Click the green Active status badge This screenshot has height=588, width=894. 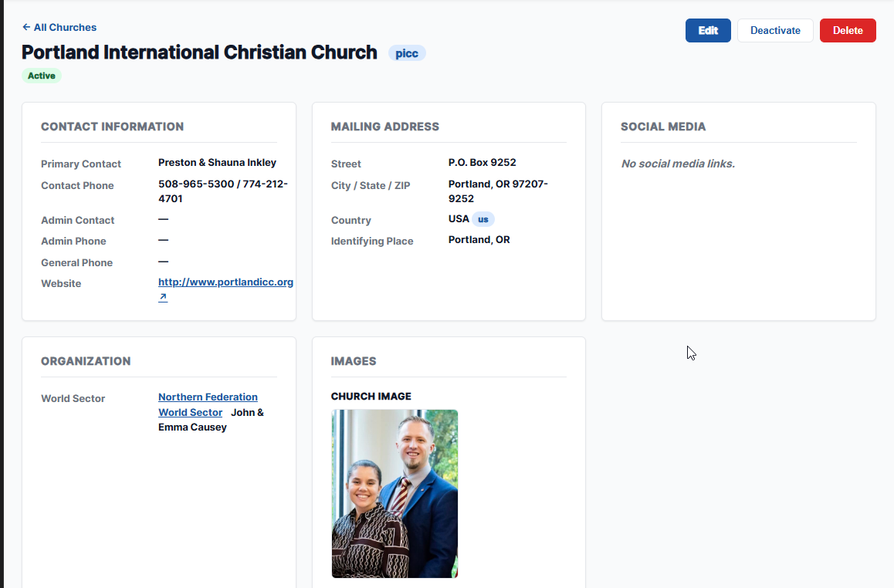42,76
